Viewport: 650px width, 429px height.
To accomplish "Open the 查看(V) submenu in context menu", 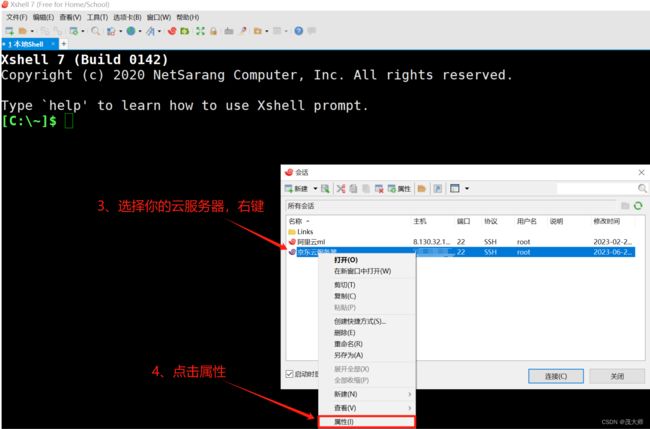I will [367, 408].
